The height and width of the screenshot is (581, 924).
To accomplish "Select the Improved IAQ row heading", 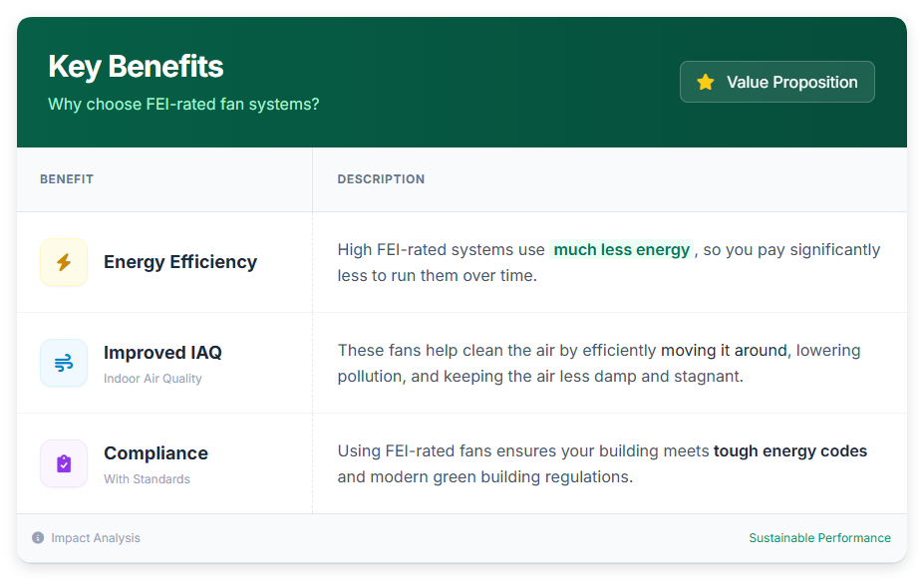I will pos(162,352).
